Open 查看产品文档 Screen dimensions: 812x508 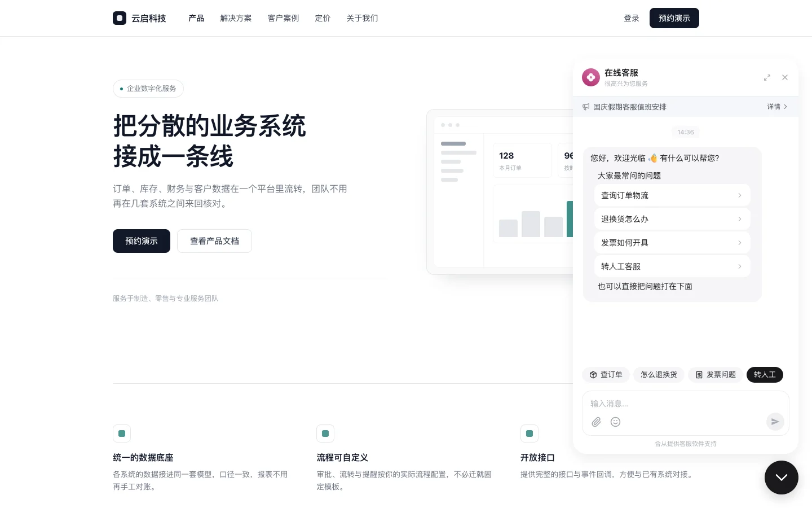(214, 241)
